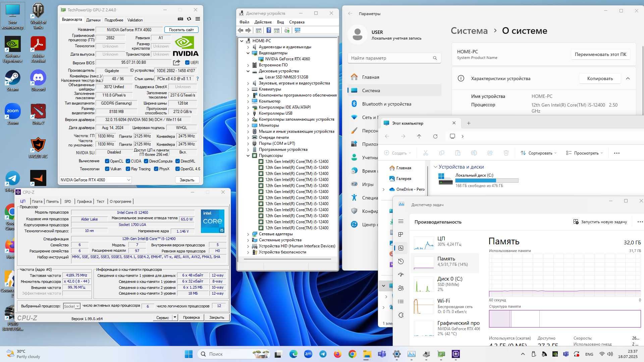Open Steam desktop icon
This screenshot has height=362, width=644.
(13, 80)
